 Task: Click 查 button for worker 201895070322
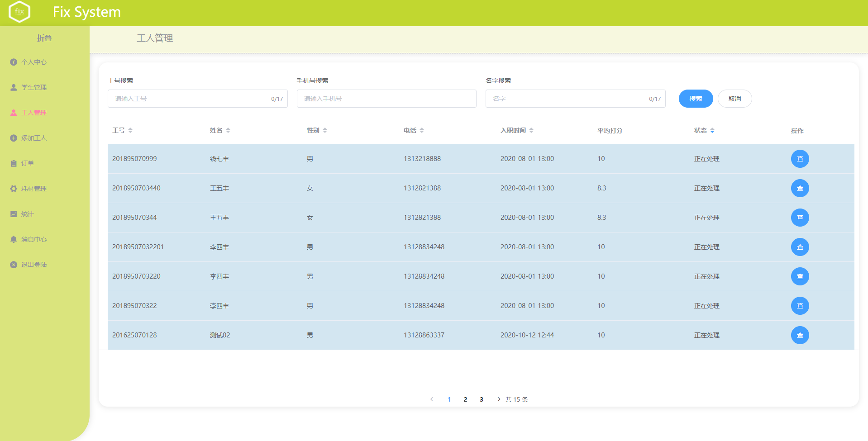click(800, 306)
